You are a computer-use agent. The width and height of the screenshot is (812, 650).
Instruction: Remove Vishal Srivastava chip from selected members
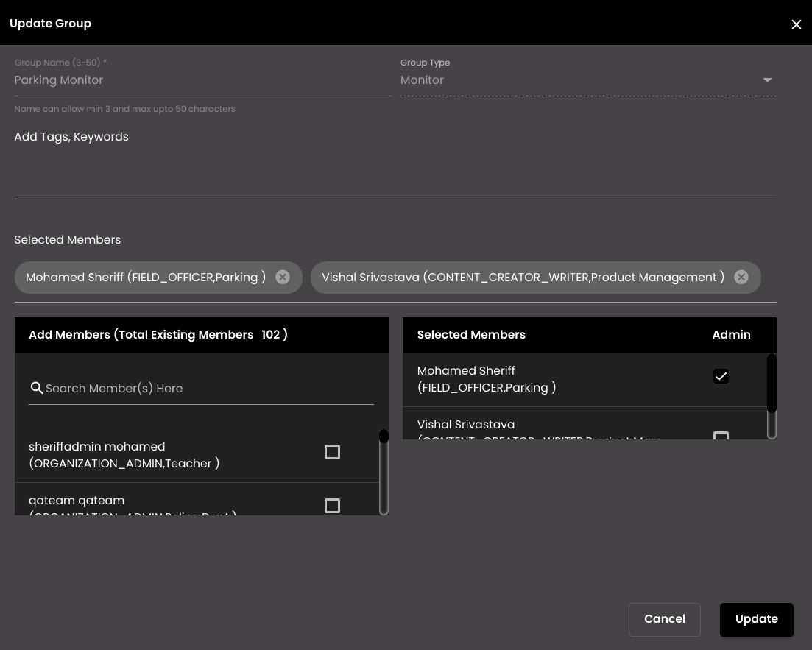click(x=741, y=277)
